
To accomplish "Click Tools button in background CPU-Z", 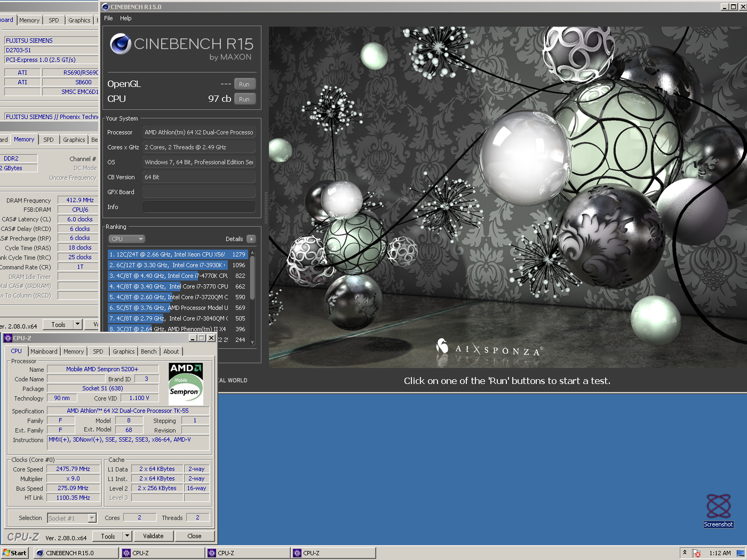I will (59, 324).
